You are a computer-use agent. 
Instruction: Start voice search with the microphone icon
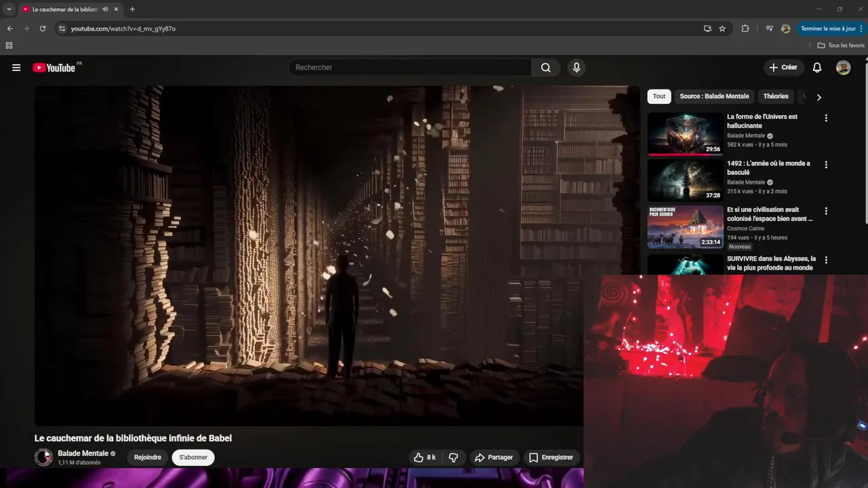coord(576,68)
